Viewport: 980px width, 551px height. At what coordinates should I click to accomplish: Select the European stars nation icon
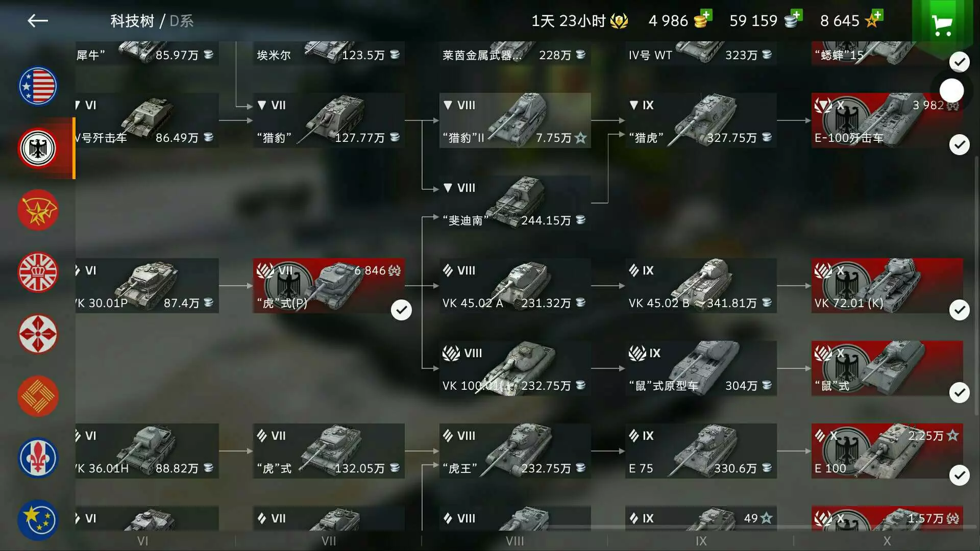tap(38, 520)
